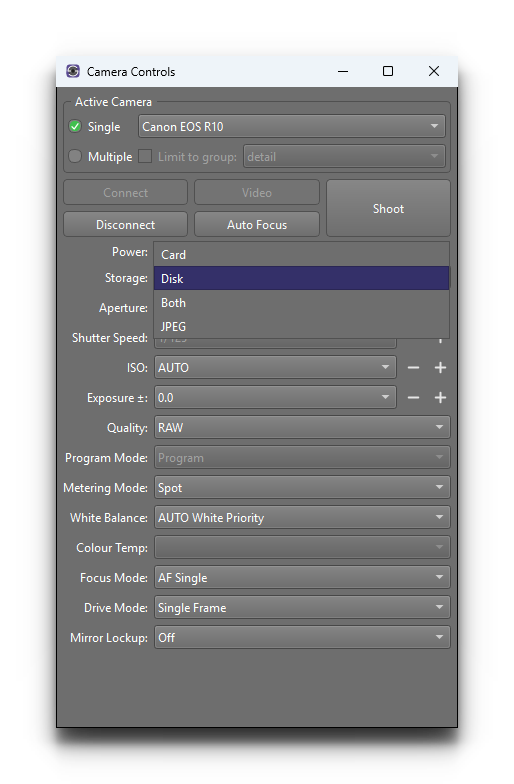This screenshot has height=784, width=514.
Task: Open the Program Mode dropdown
Action: 302,458
